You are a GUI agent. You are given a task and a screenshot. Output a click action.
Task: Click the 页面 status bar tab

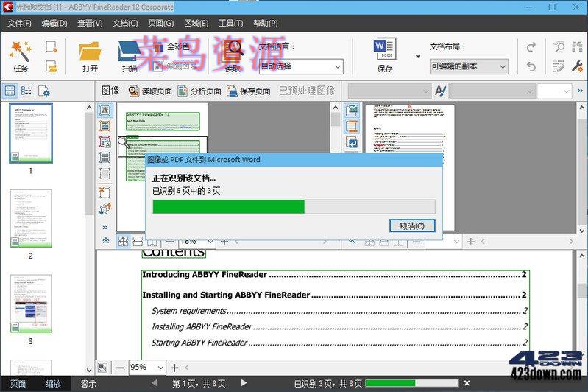[18, 384]
